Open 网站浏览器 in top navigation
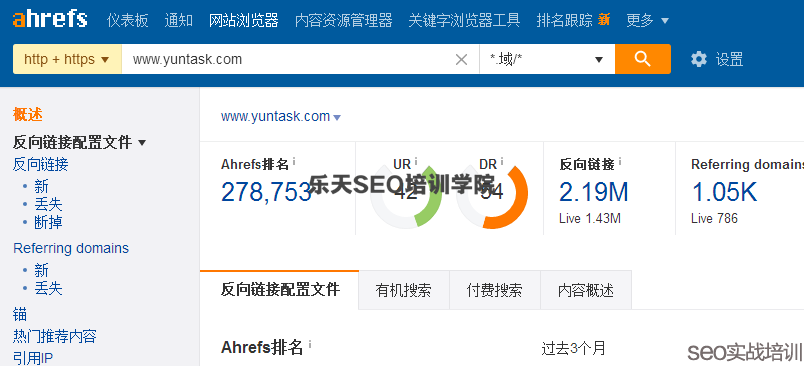 [244, 21]
